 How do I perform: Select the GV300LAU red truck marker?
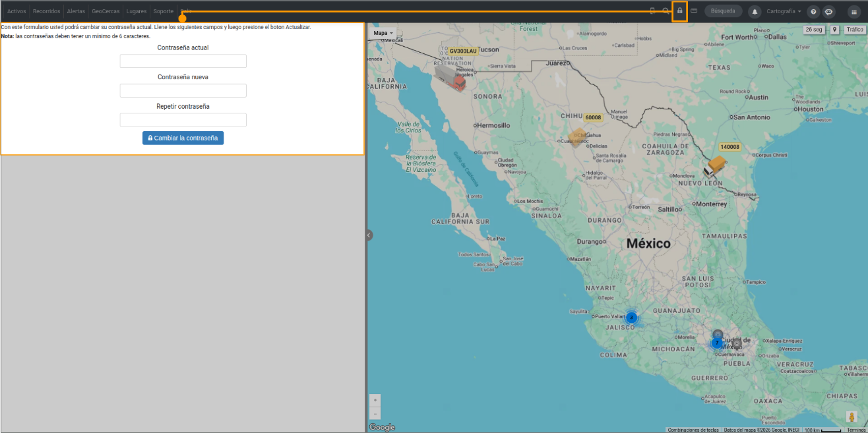[450, 78]
